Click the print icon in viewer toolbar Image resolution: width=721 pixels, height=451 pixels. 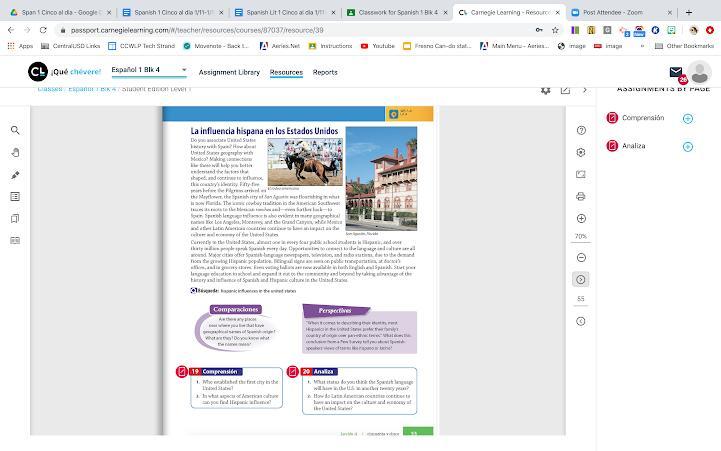click(x=581, y=196)
